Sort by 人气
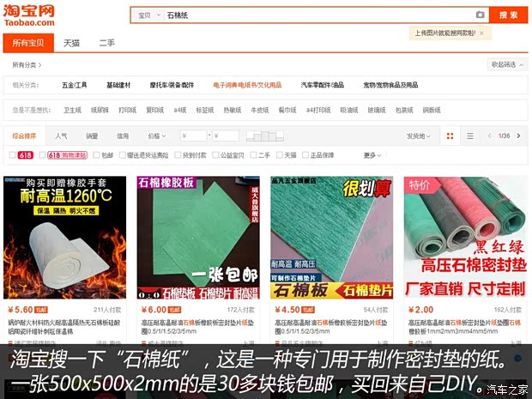 pos(61,136)
